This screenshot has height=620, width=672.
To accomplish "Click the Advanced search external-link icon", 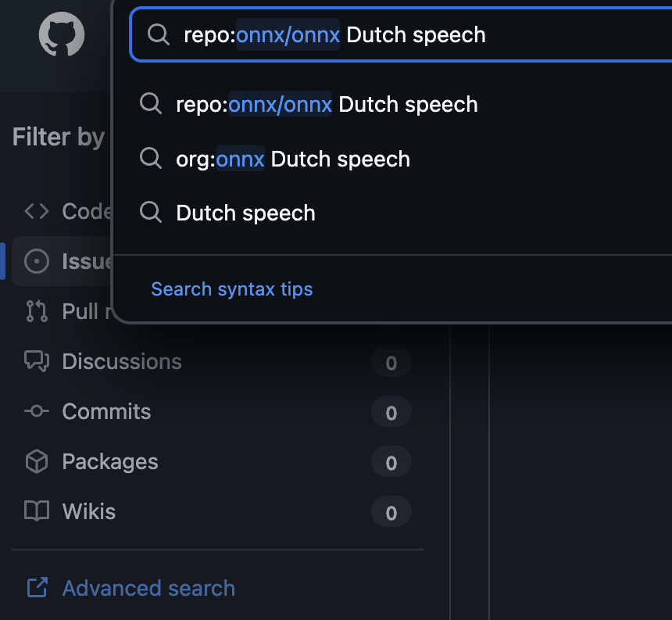I will coord(37,588).
